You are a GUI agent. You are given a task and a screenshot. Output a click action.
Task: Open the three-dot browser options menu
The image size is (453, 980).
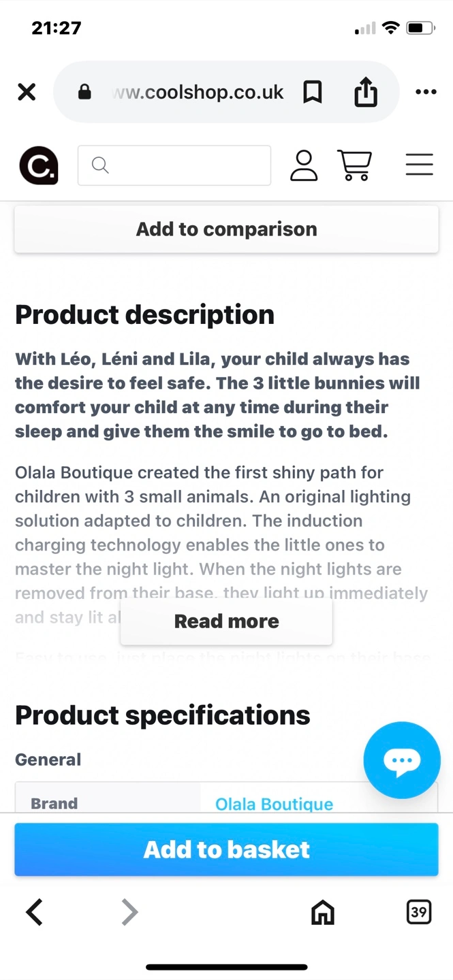(x=426, y=92)
